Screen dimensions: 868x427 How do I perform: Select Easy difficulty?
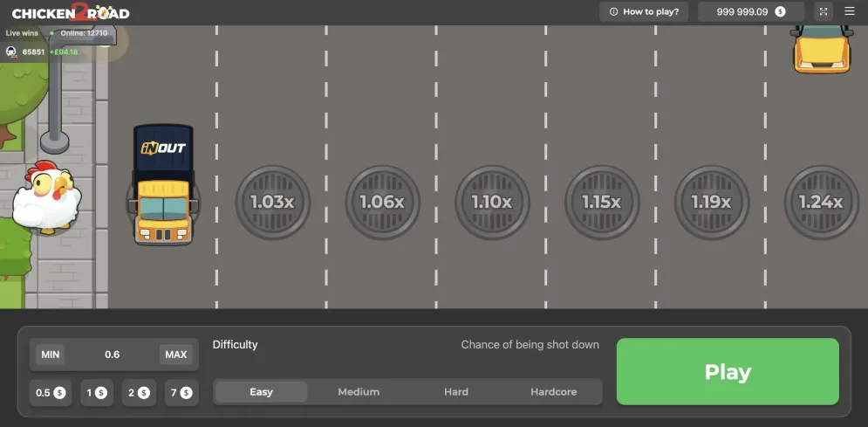click(262, 391)
